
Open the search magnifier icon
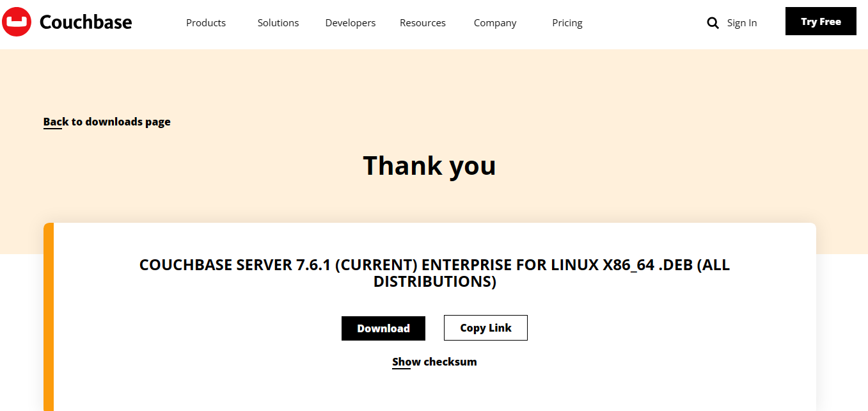coord(713,23)
